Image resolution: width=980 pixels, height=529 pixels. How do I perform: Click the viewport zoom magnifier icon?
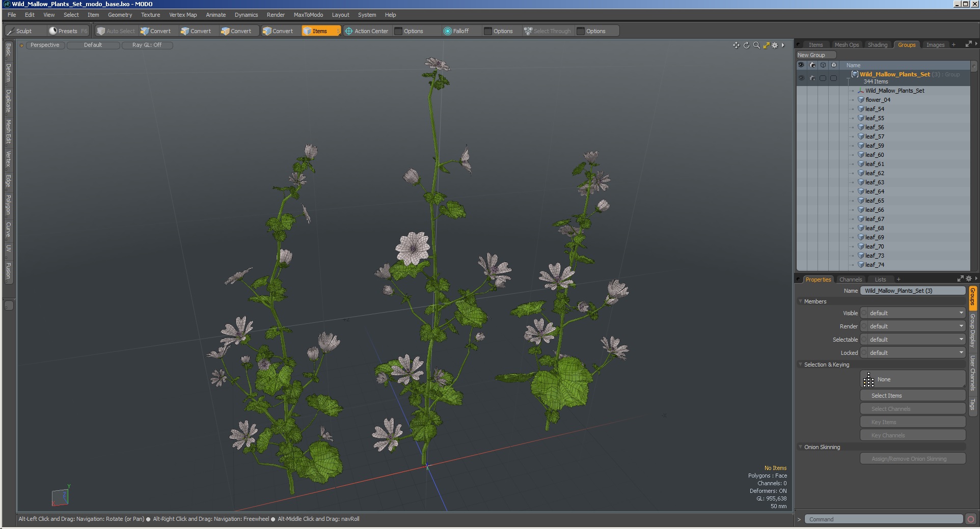(x=756, y=45)
